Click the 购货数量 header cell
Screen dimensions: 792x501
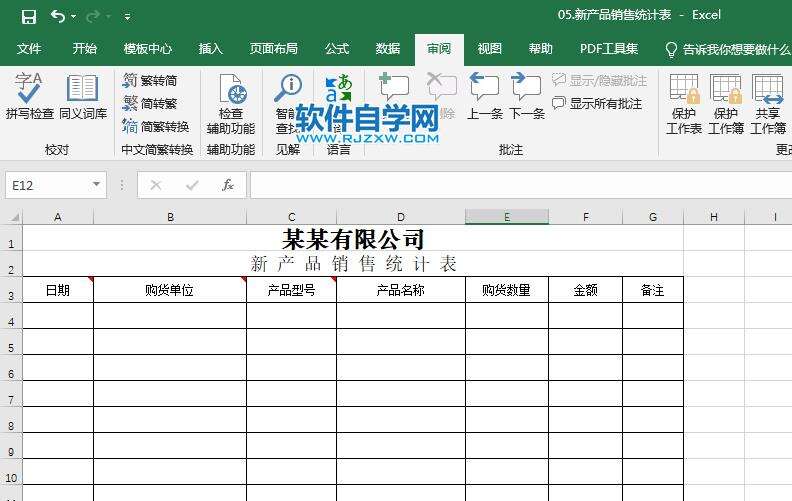(507, 290)
